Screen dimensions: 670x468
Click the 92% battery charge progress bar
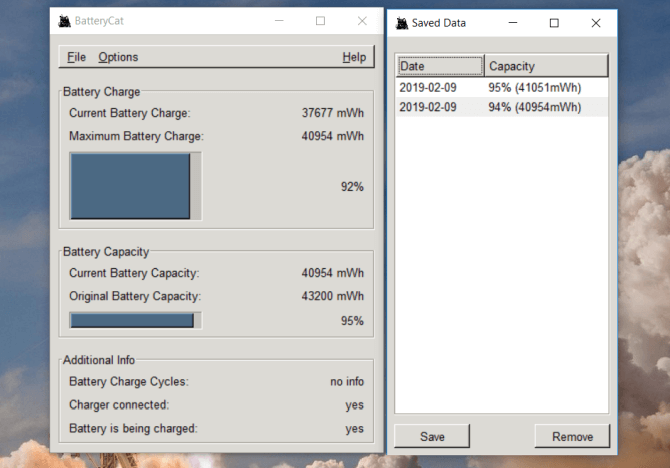135,186
